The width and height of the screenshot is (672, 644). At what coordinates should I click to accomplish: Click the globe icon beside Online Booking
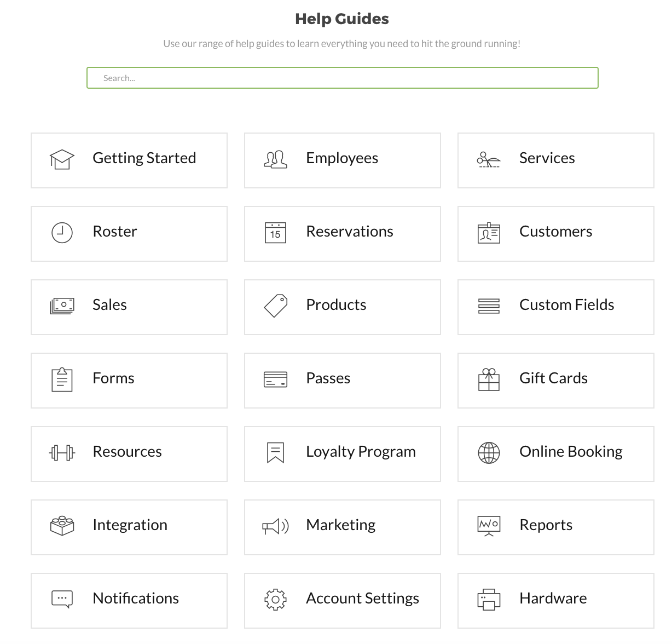point(489,453)
